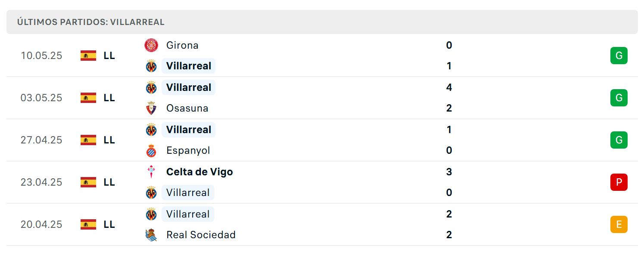Click the Girona club crest icon
This screenshot has width=644, height=255.
[x=151, y=45]
